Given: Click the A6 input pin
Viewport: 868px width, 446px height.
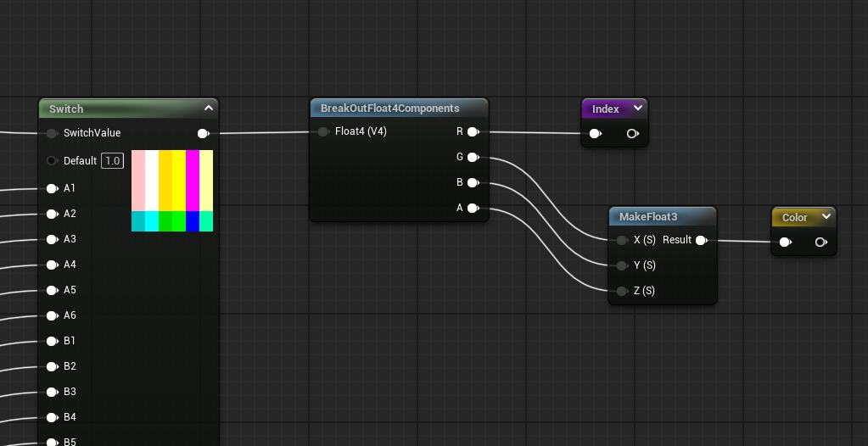Looking at the screenshot, I should 52,316.
